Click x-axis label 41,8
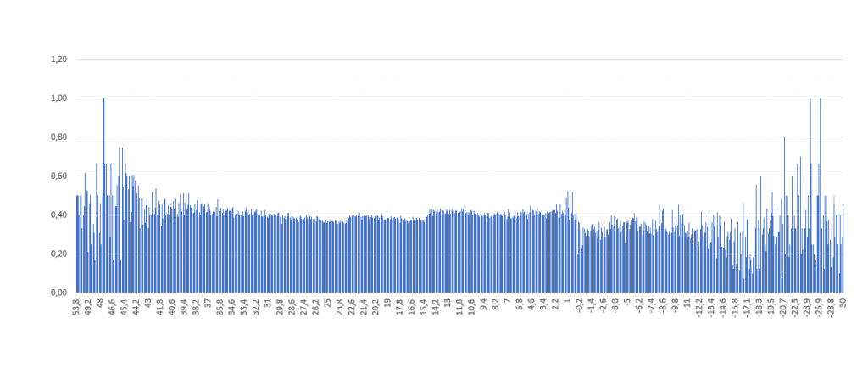The width and height of the screenshot is (868, 368). pyautogui.click(x=160, y=307)
